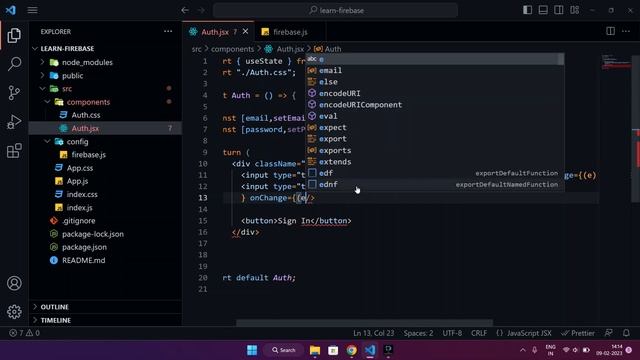Open Google Chrome from taskbar
Viewport: 640px width, 360px height.
point(351,350)
